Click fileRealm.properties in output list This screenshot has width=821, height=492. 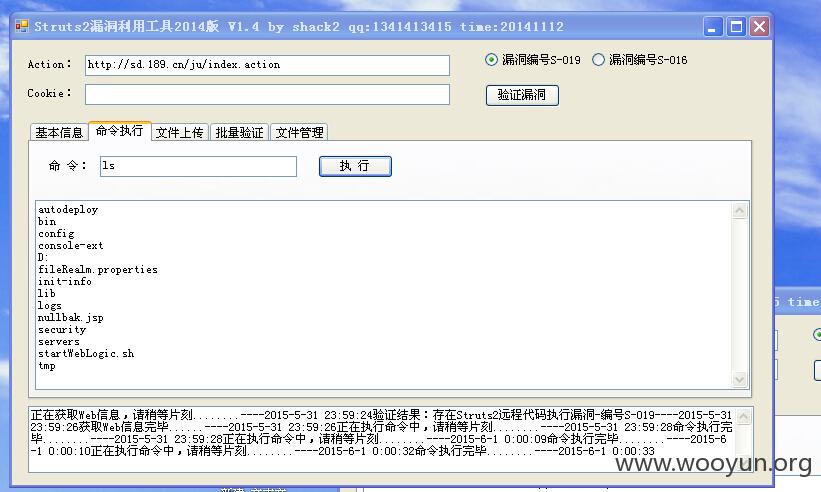coord(97,270)
